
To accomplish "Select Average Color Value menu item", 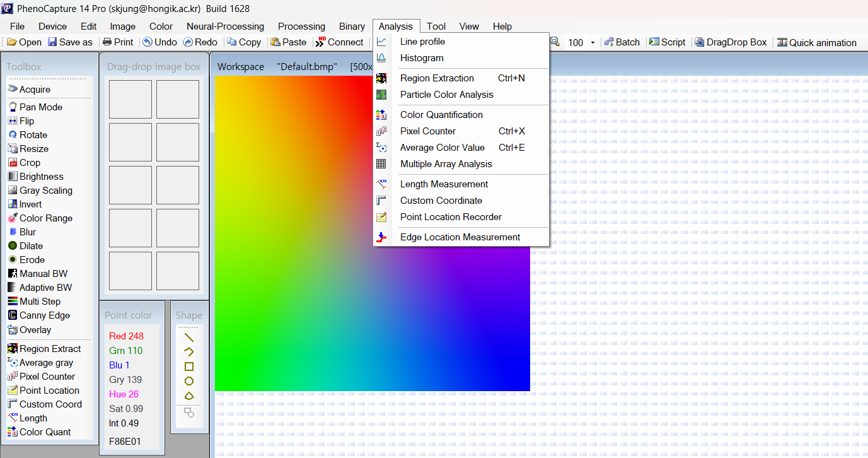I will [x=461, y=148].
